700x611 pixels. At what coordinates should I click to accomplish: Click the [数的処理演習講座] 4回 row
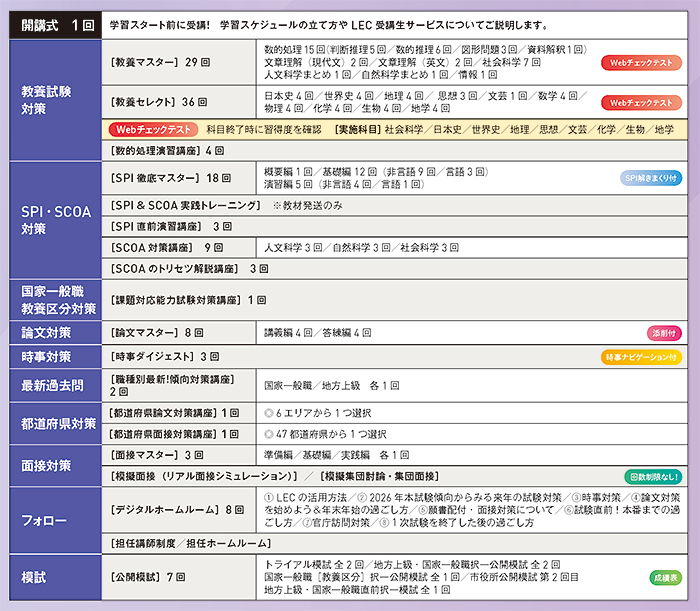click(x=169, y=151)
